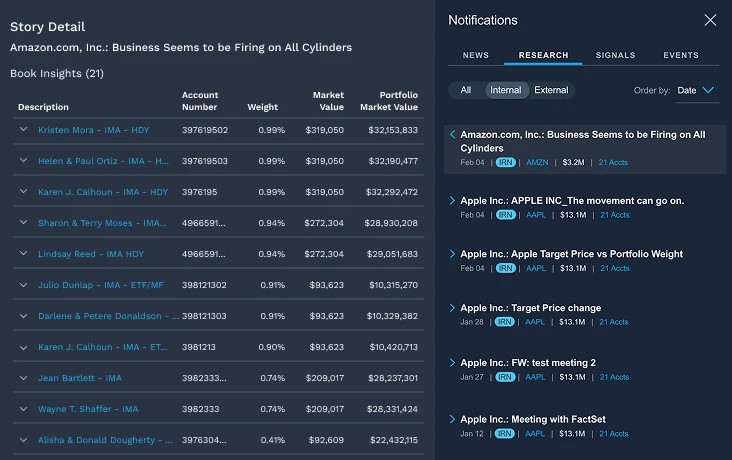Select account number 397619502 cell
This screenshot has height=460, width=732.
pyautogui.click(x=205, y=130)
